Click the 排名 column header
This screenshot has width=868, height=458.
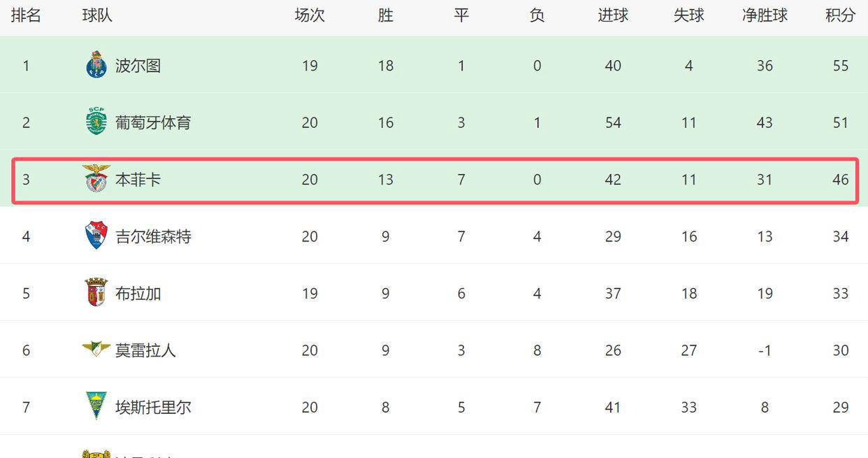(x=26, y=15)
